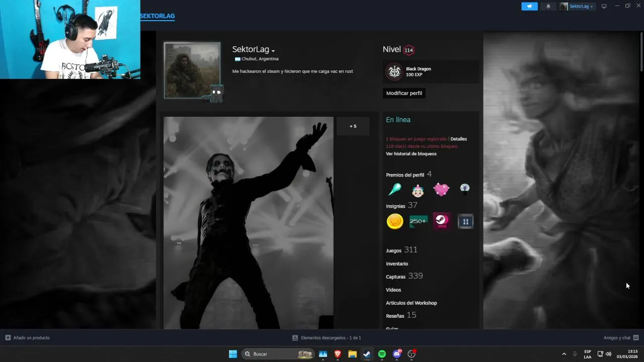644x362 pixels.
Task: Show hidden system tray icons chevron
Action: tap(564, 354)
